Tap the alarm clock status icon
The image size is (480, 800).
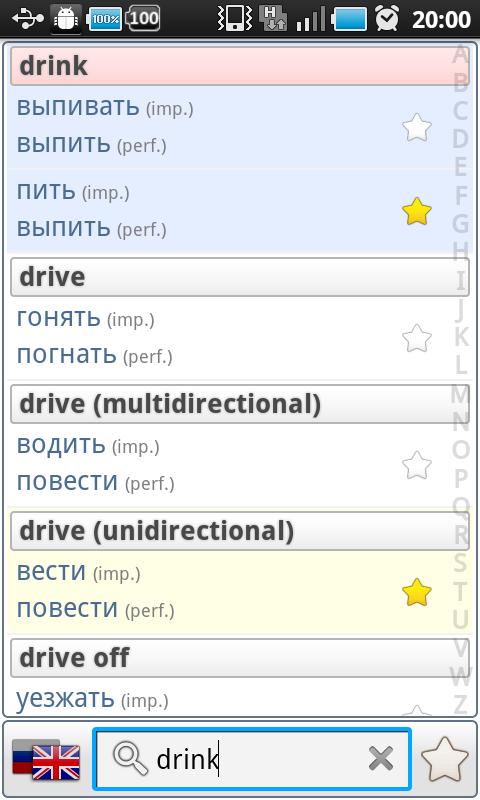click(387, 19)
